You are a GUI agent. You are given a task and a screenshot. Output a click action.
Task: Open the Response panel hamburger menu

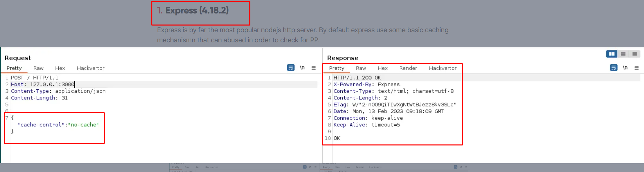pyautogui.click(x=636, y=68)
